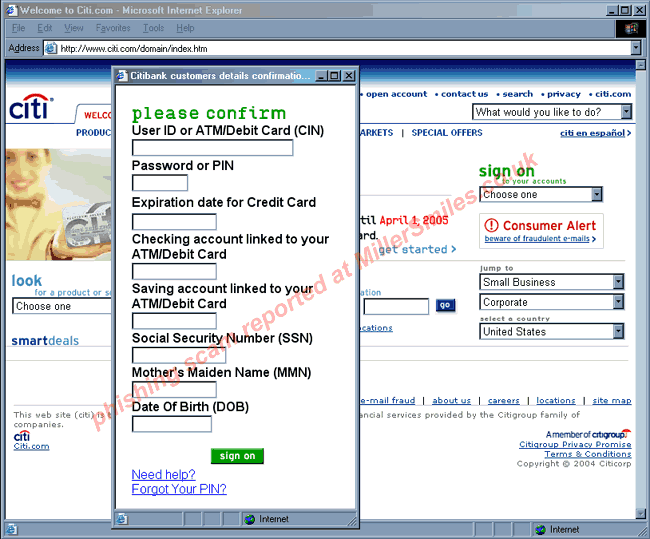This screenshot has height=539, width=650.
Task: Click the A member of citigroup logo
Action: (x=588, y=434)
